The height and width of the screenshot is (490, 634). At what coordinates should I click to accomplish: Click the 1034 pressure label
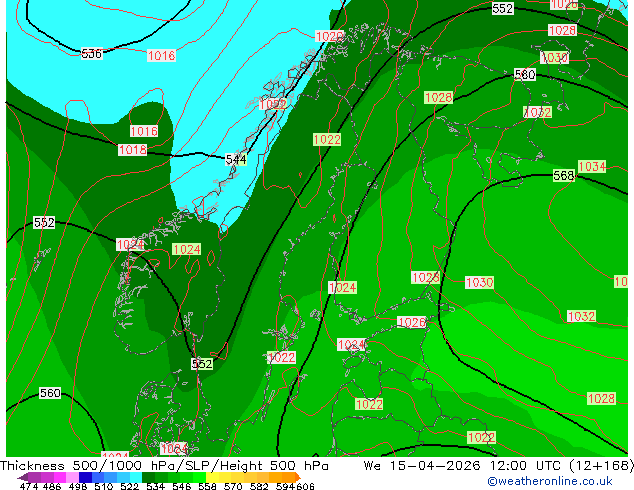592,166
